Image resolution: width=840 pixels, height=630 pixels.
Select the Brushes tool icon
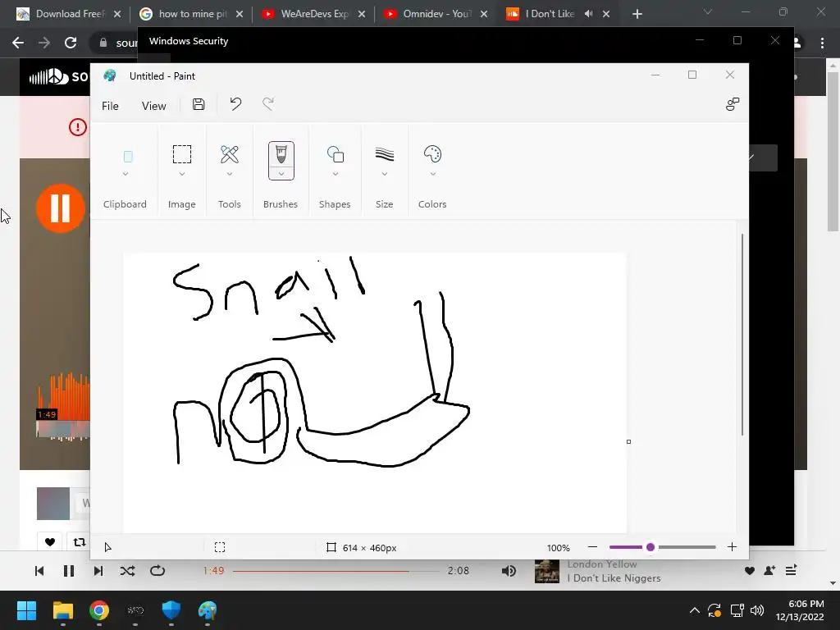click(281, 154)
